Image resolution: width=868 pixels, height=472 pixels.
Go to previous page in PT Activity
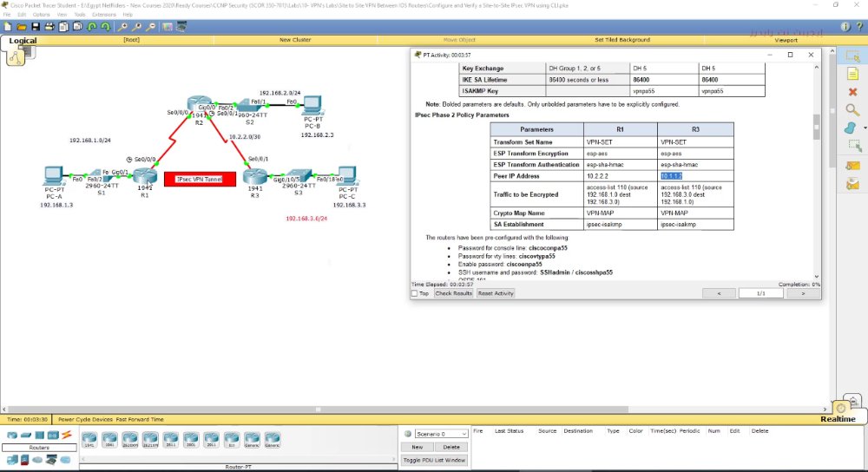click(x=719, y=293)
